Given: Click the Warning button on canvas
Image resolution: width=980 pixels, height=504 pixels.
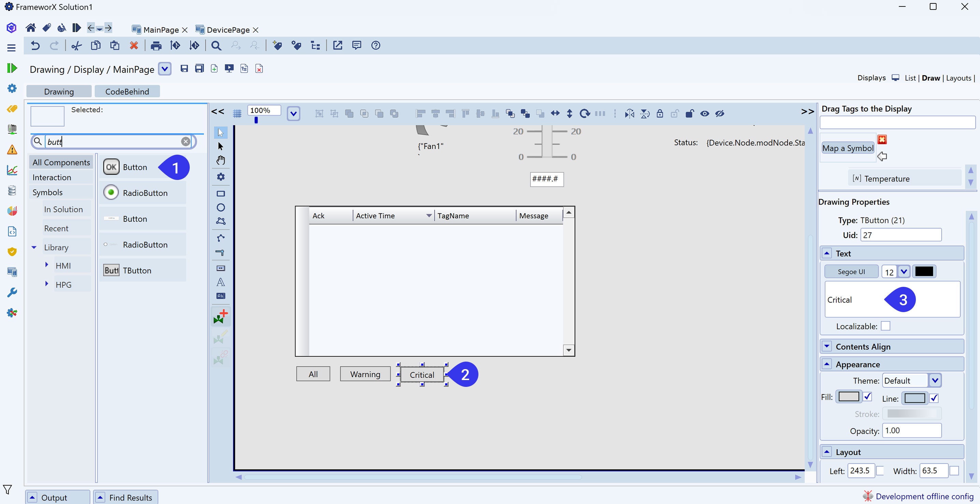Looking at the screenshot, I should click(x=365, y=374).
